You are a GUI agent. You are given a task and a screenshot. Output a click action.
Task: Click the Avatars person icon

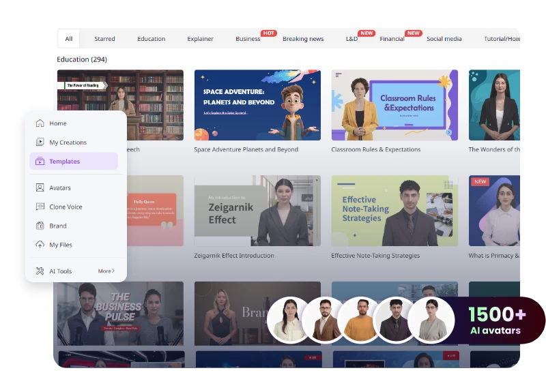click(x=40, y=187)
